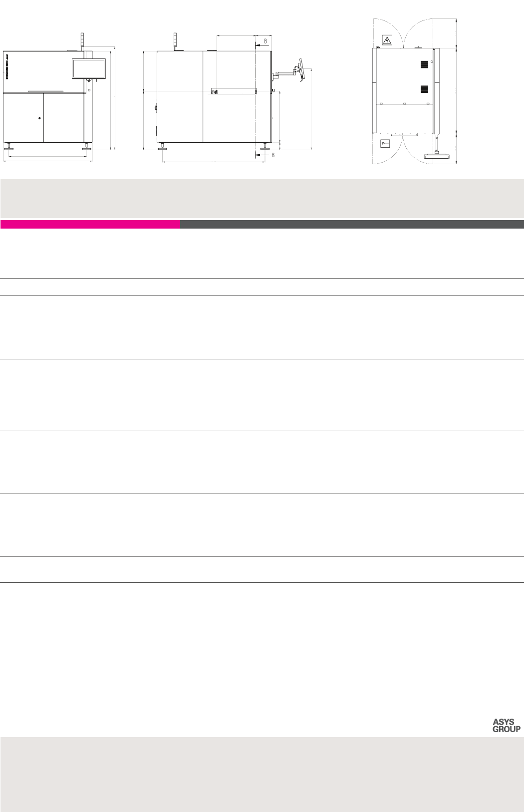Image resolution: width=524 pixels, height=812 pixels.
Task: Click the left leveling foot on front view
Action: coord(9,148)
